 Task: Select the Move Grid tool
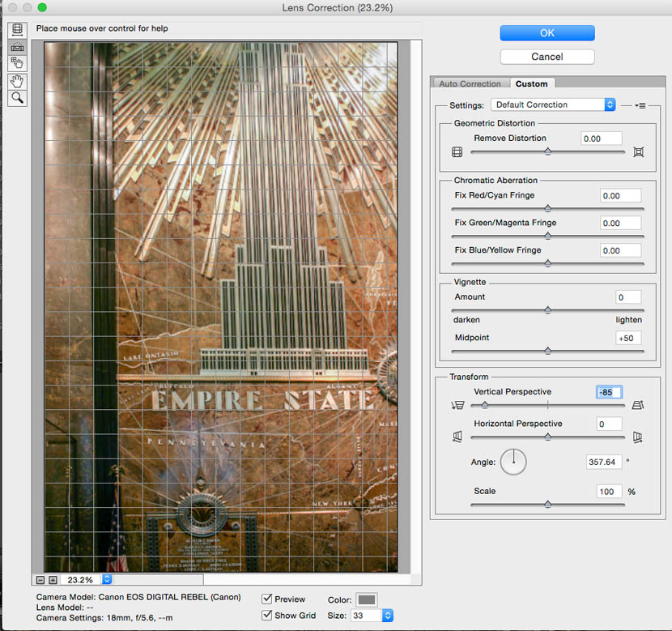point(17,63)
